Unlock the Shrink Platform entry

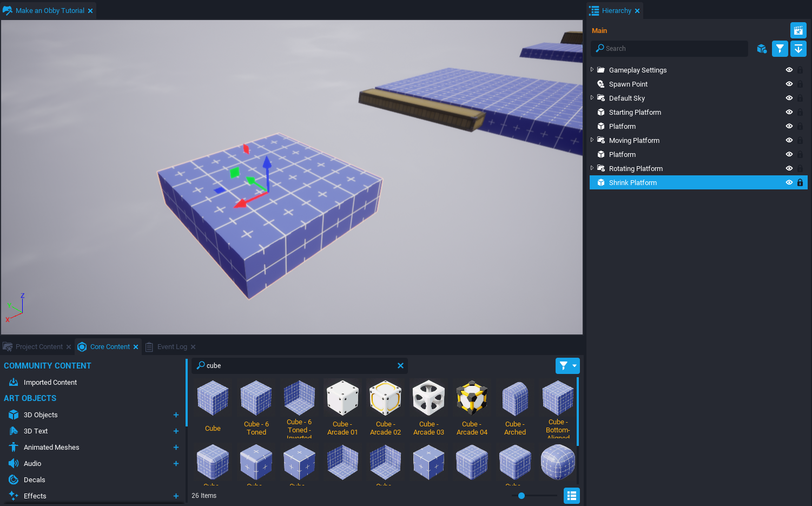click(800, 182)
